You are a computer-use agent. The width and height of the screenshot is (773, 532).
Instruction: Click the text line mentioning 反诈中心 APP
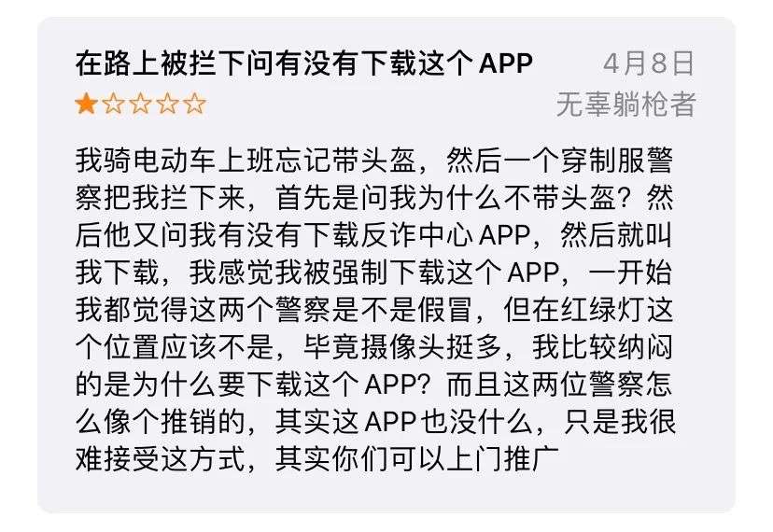coord(374,234)
